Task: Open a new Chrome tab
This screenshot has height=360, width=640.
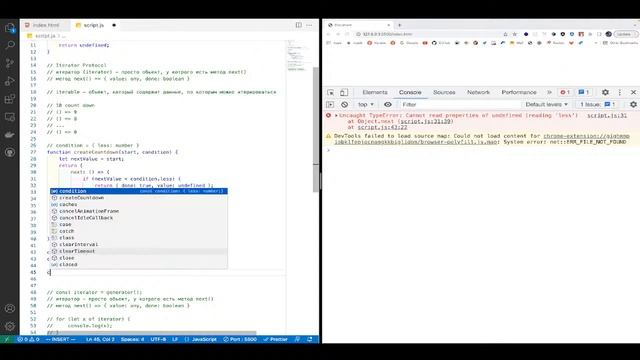Action: click(x=400, y=25)
